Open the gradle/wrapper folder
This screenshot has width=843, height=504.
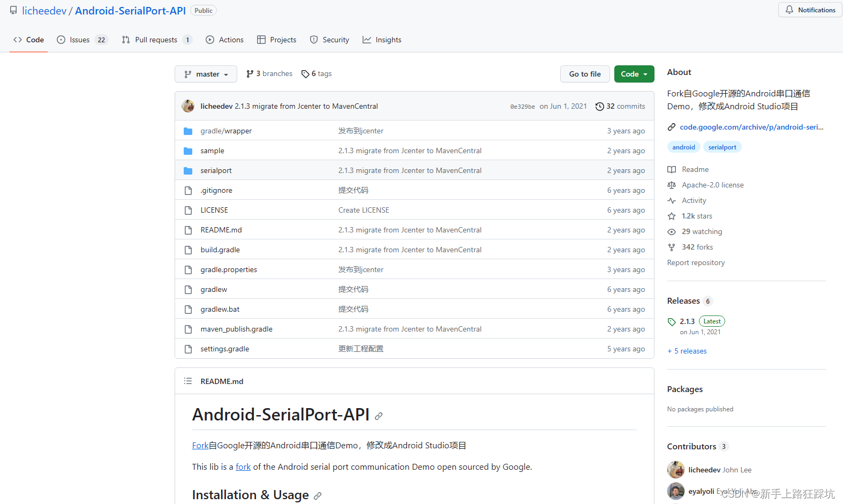click(226, 131)
